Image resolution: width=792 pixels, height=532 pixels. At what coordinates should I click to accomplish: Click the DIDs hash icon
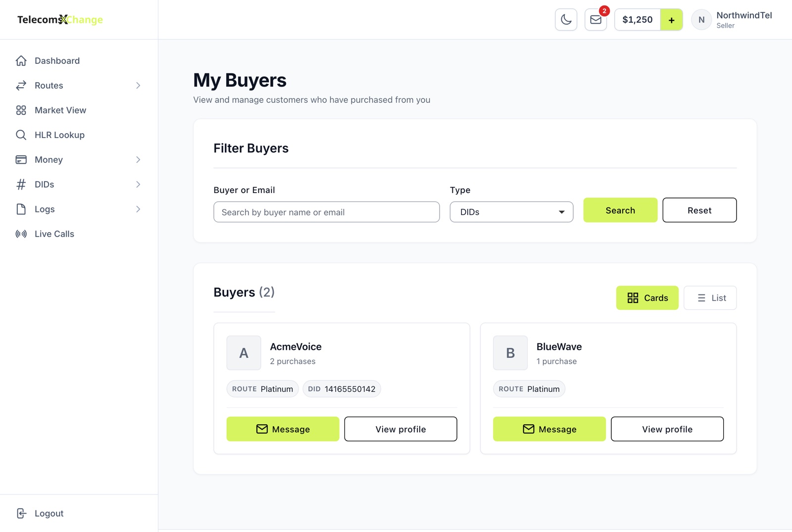tap(21, 185)
